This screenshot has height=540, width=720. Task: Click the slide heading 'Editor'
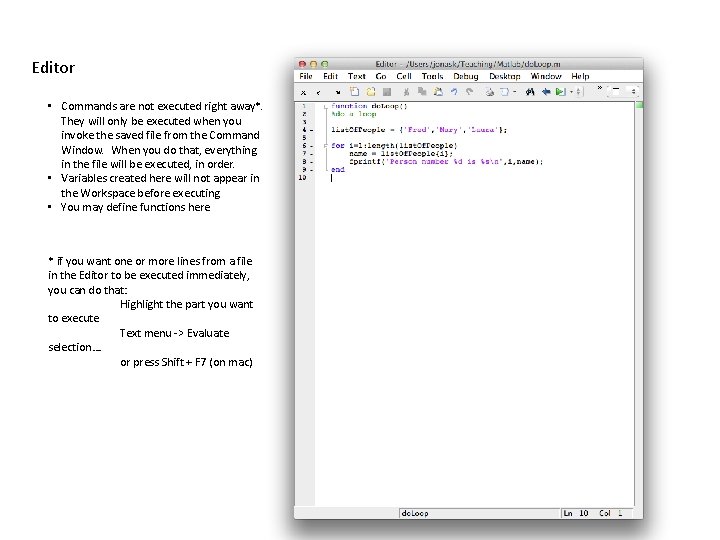[x=53, y=68]
